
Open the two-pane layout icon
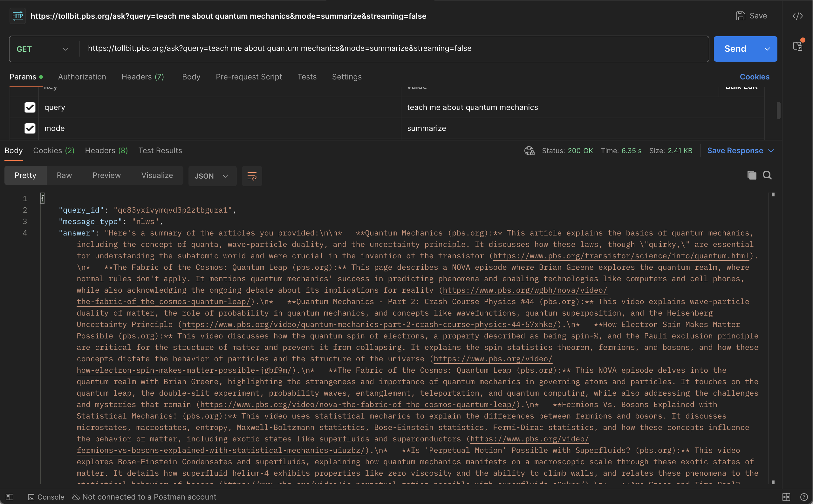[786, 497]
